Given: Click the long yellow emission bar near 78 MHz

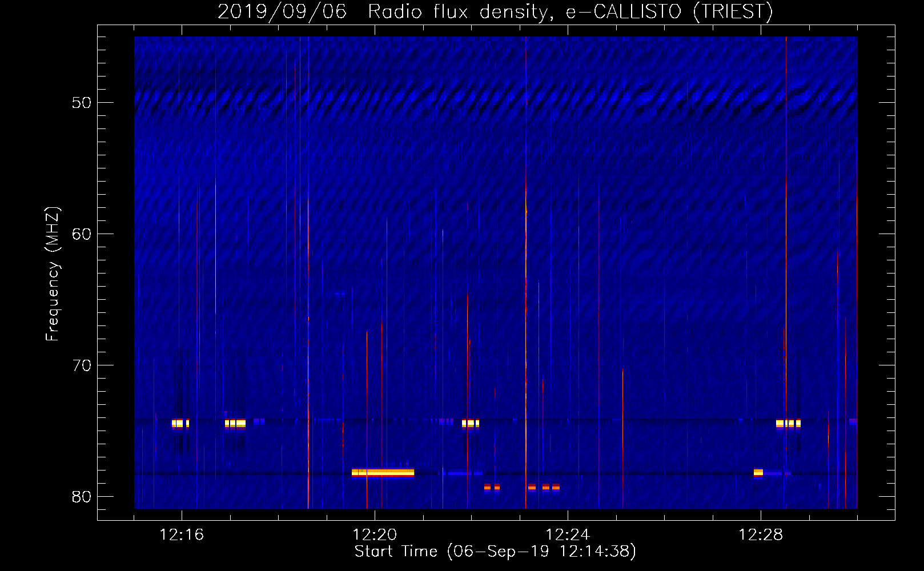Looking at the screenshot, I should pos(383,472).
